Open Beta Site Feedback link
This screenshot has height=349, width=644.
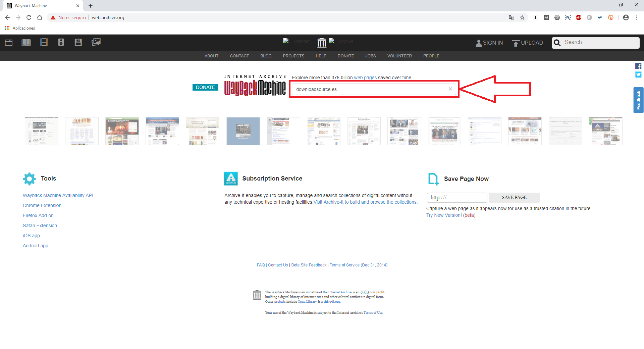point(309,265)
